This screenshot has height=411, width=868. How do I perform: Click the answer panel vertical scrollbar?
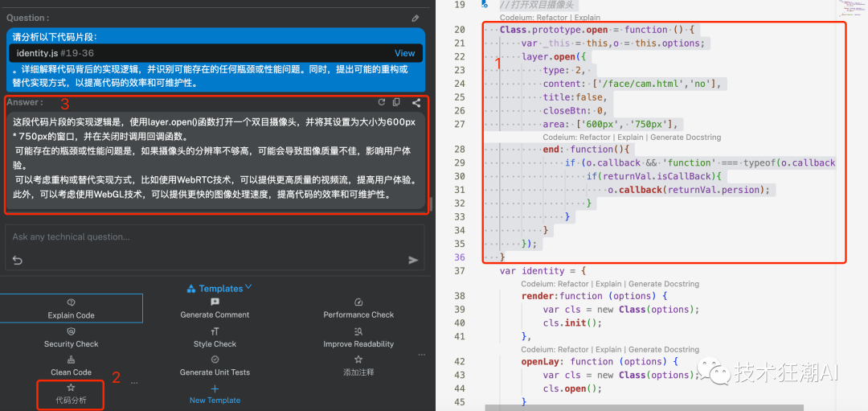pos(432,205)
